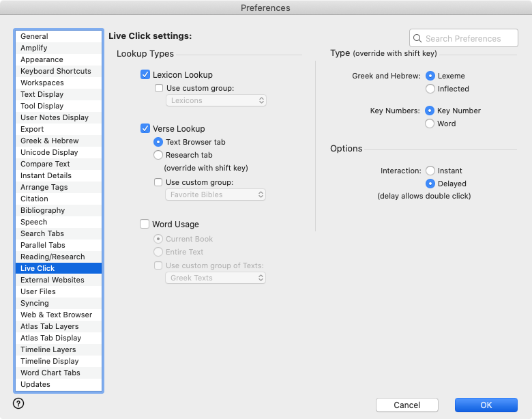Enable the Word Usage checkbox
Screen dimensions: 532x419
click(145, 224)
